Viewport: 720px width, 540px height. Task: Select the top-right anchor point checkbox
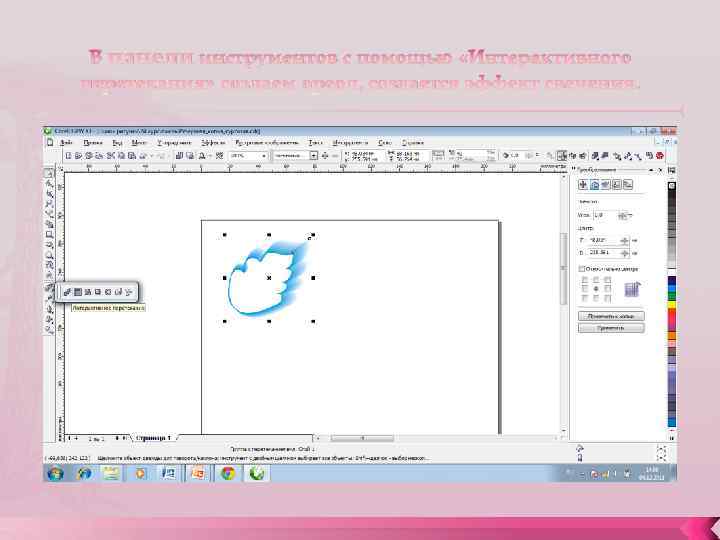point(608,280)
